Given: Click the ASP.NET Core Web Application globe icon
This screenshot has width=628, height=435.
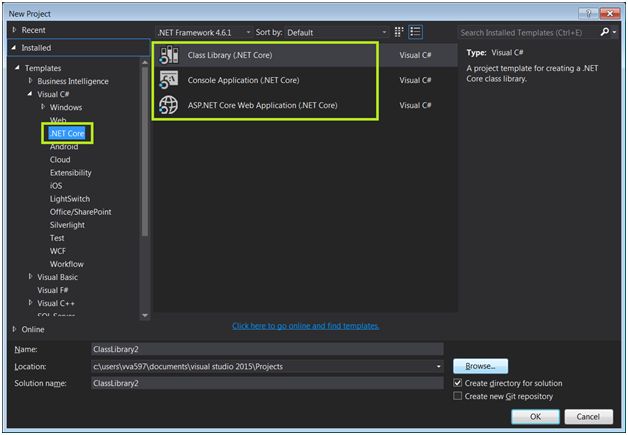Looking at the screenshot, I should pos(169,105).
